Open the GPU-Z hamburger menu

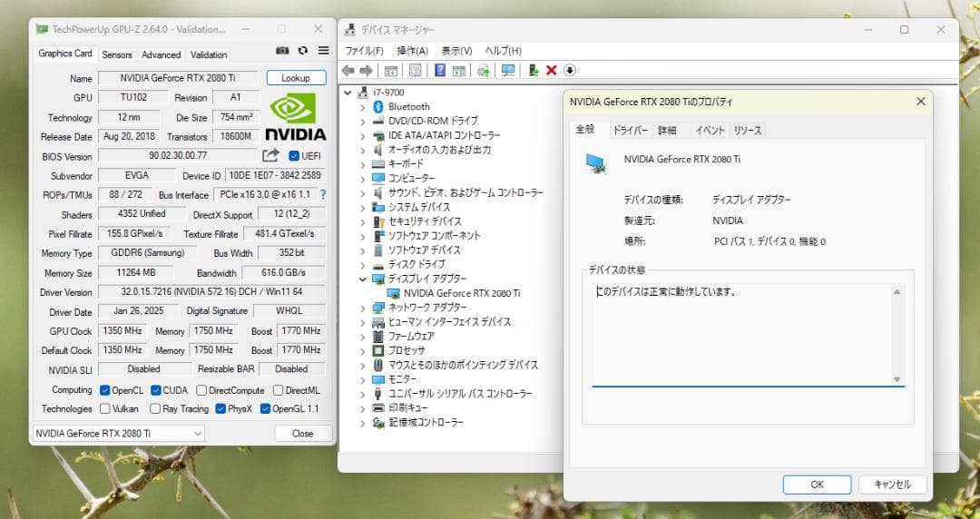tap(323, 51)
